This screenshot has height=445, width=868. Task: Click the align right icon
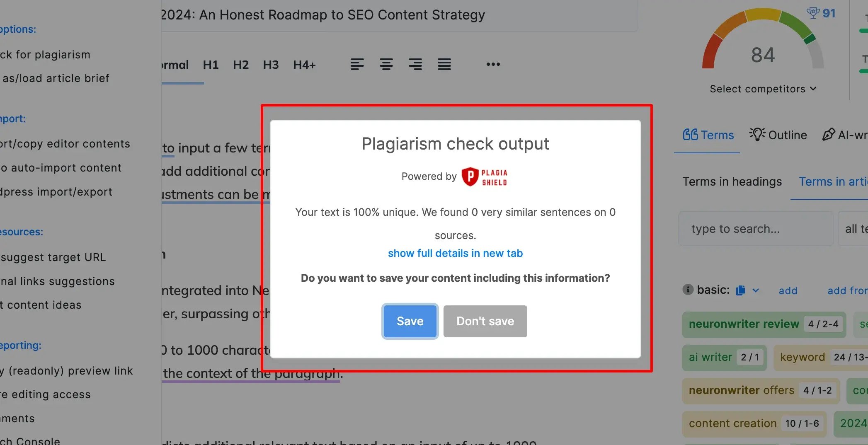tap(415, 64)
